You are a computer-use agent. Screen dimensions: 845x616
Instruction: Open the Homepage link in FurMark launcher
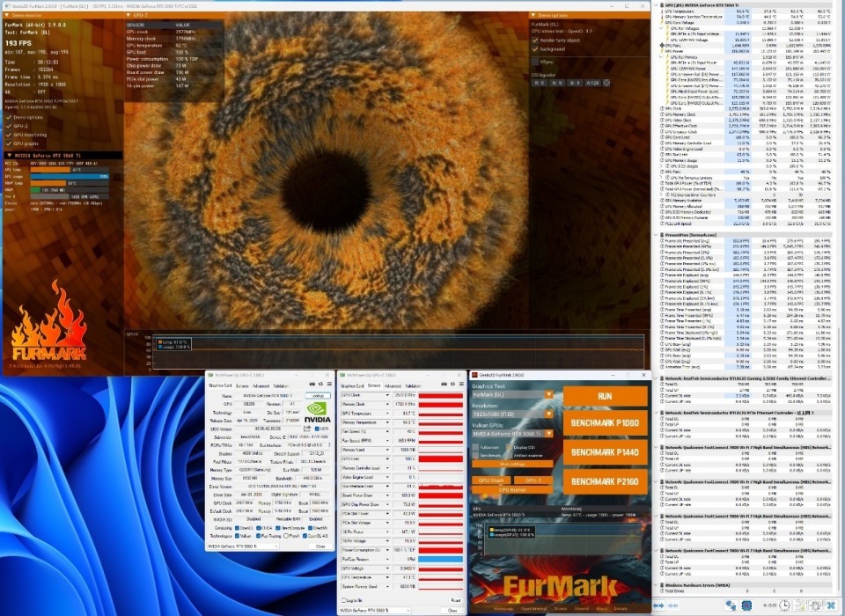coord(503,608)
